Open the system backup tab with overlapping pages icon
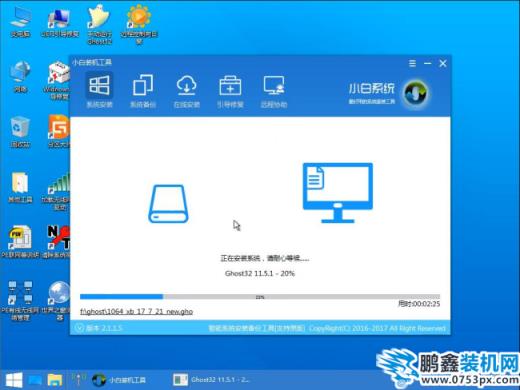Screen dimensions: 520x390 tap(143, 91)
